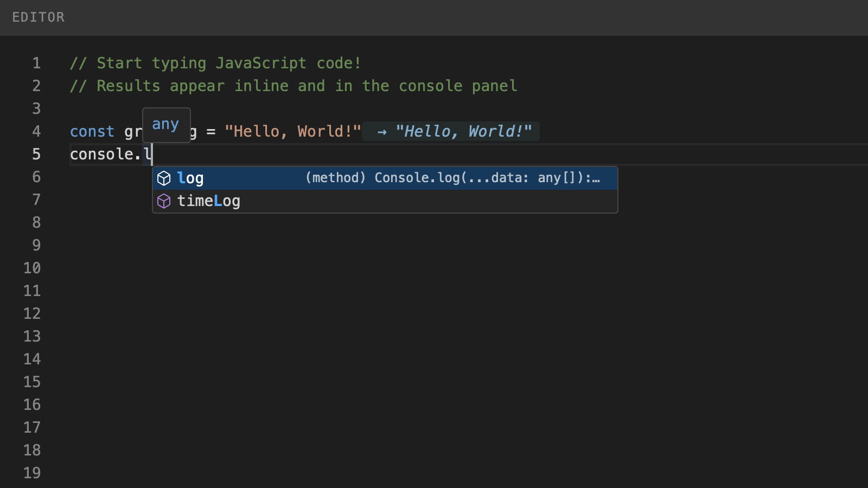Click the Console.log method signature text
Screen dimensions: 868x488
click(x=452, y=178)
